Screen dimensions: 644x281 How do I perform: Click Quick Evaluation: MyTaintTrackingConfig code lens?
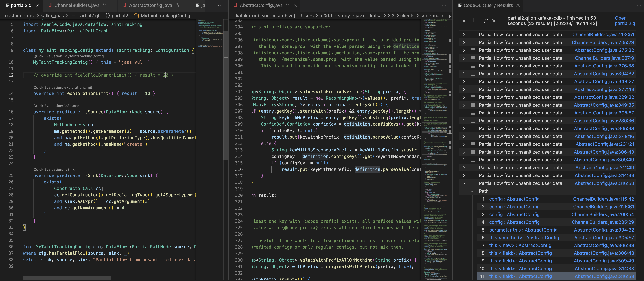pos(68,56)
